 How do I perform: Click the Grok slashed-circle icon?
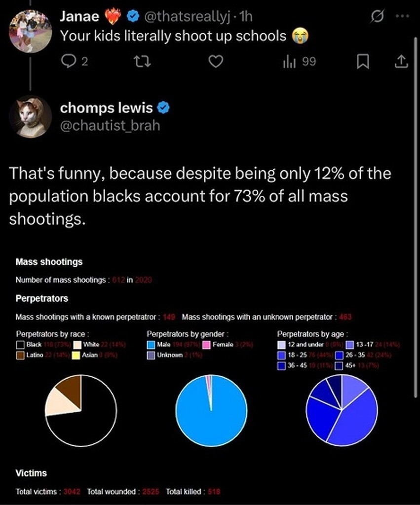click(377, 17)
